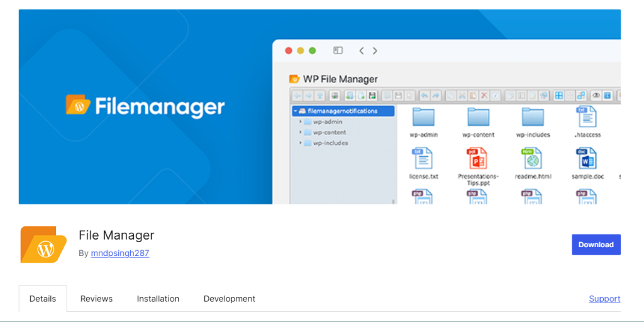Screen dimensions: 644x322
Task: Open the Details tab
Action: (x=43, y=299)
